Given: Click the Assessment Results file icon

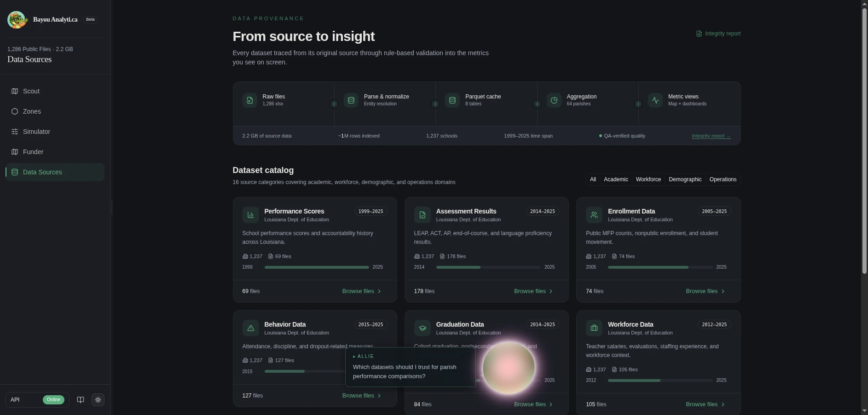Looking at the screenshot, I should 422,215.
